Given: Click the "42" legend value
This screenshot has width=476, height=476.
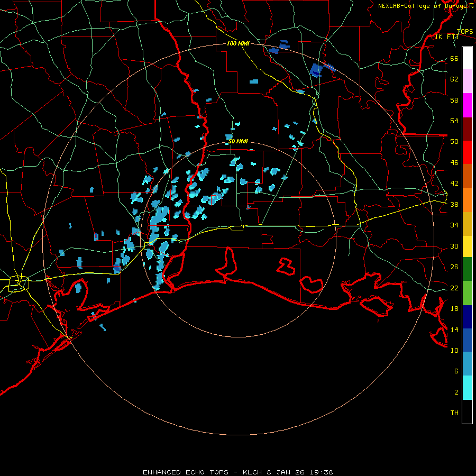Looking at the screenshot, I should click(x=454, y=184).
